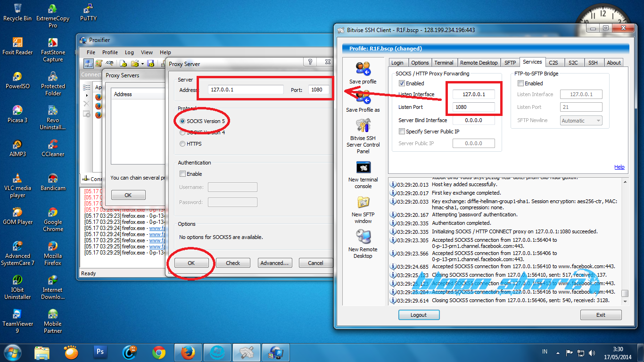Image resolution: width=644 pixels, height=362 pixels.
Task: Open Foxit Reader desktop icon
Action: (17, 42)
